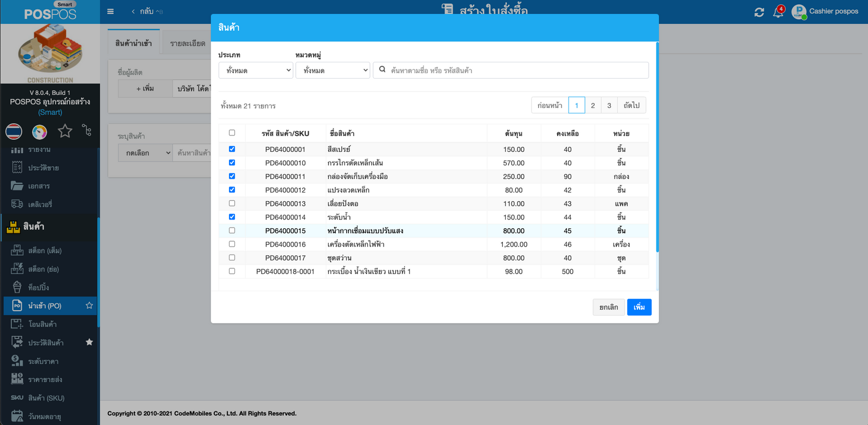Click the product search input field
The height and width of the screenshot is (425, 868).
point(515,70)
